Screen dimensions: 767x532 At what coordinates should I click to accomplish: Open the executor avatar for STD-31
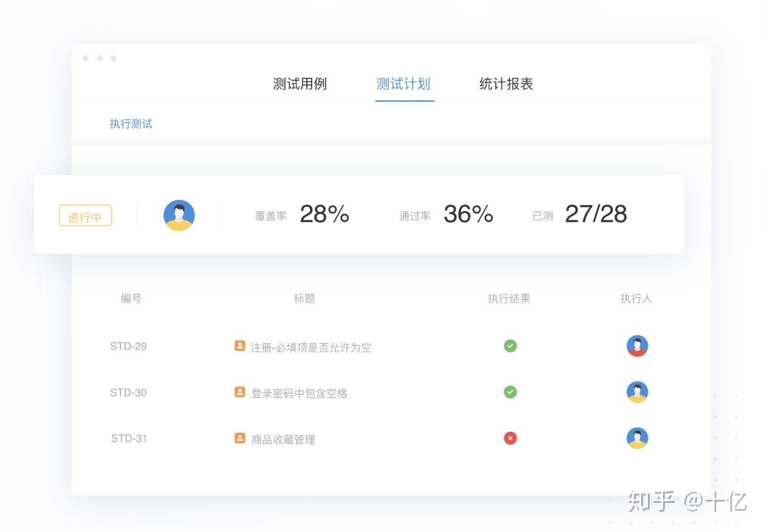[x=637, y=438]
